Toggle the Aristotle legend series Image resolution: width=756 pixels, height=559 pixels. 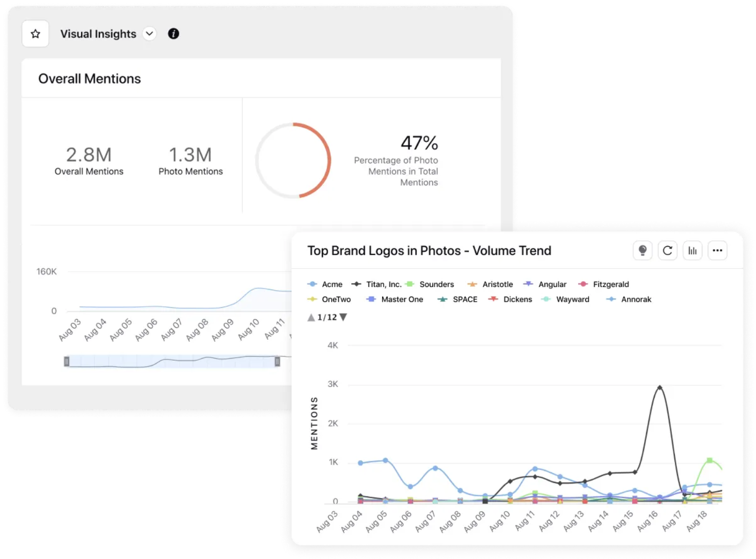coord(490,284)
